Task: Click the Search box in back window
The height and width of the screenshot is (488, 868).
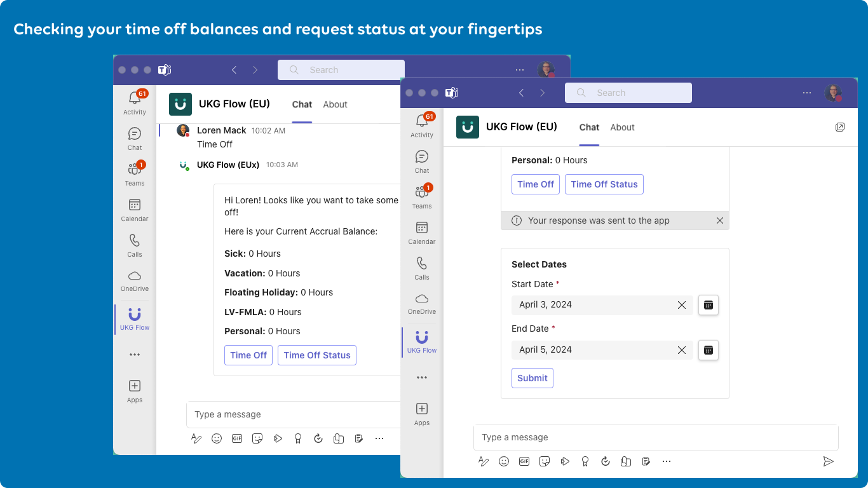Action: 341,70
